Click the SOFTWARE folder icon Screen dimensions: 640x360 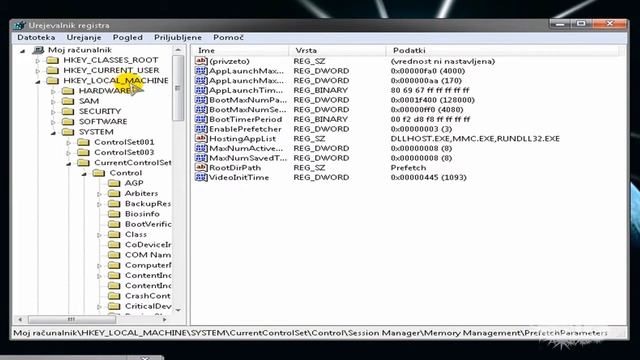coord(68,121)
